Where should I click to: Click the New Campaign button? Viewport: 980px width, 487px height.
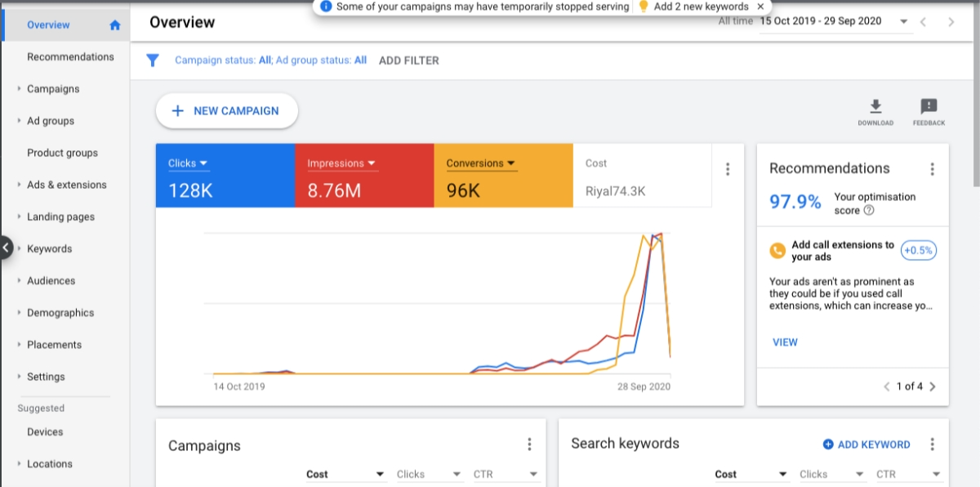point(226,111)
